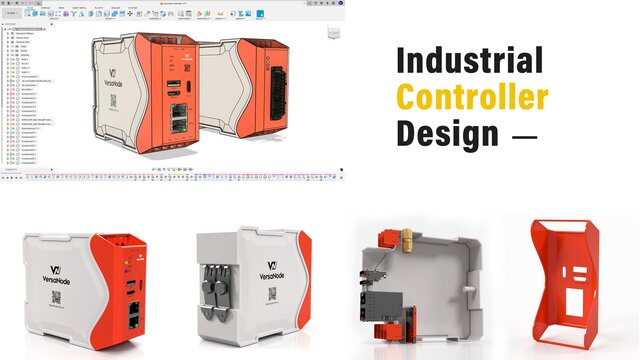
Task: Click the internal components cutaway render
Action: [421, 286]
